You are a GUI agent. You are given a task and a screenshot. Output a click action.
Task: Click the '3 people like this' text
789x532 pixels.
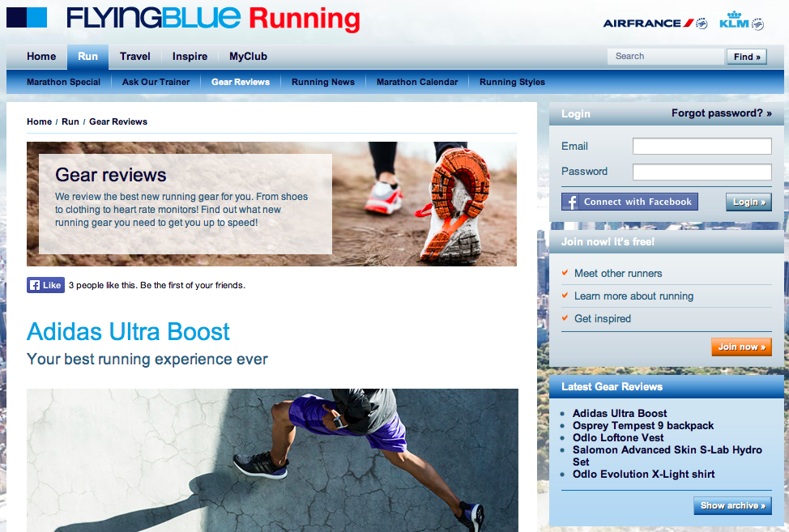(x=157, y=285)
